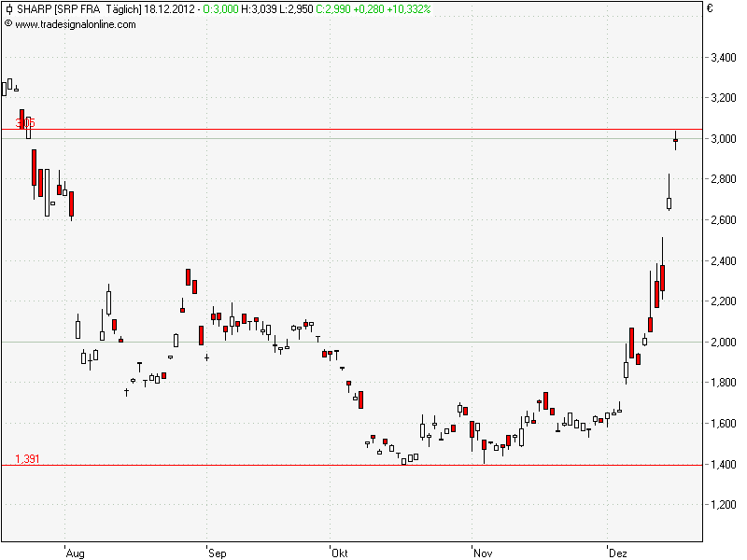
Task: Click the copyright symbol before tradesignalonline
Action: [8, 24]
